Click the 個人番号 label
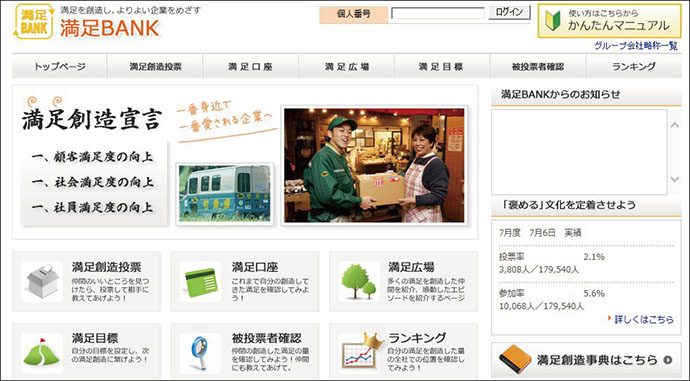The height and width of the screenshot is (381, 690). (354, 14)
